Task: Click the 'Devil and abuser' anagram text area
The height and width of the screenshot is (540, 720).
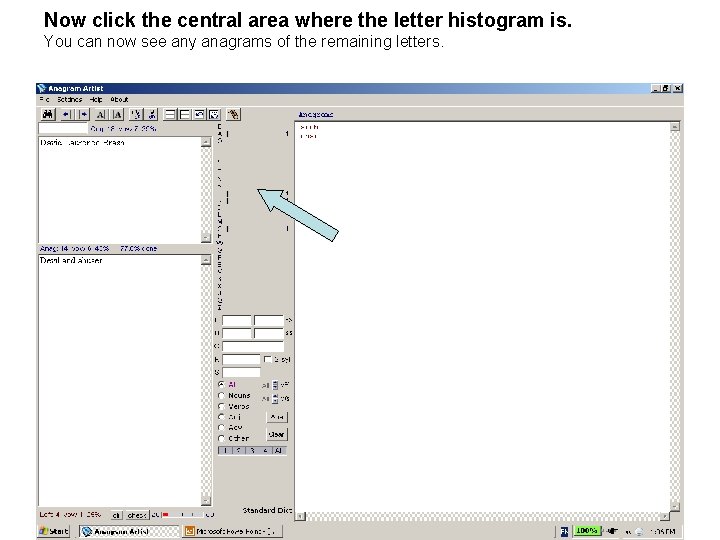Action: point(120,380)
